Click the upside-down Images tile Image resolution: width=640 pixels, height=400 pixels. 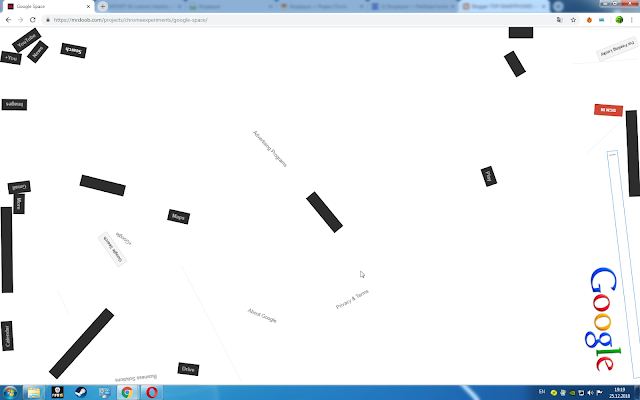[x=14, y=104]
